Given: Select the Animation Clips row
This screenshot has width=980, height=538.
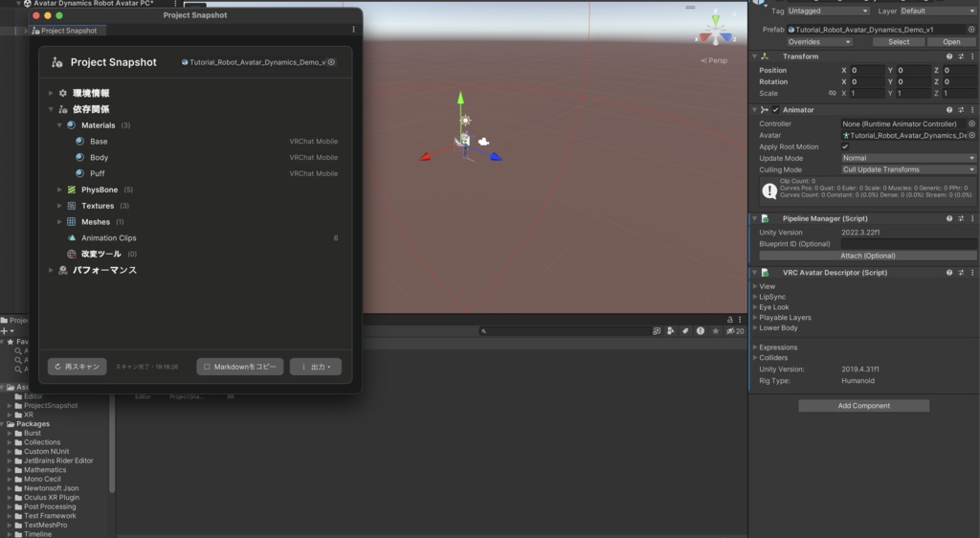Looking at the screenshot, I should point(195,238).
